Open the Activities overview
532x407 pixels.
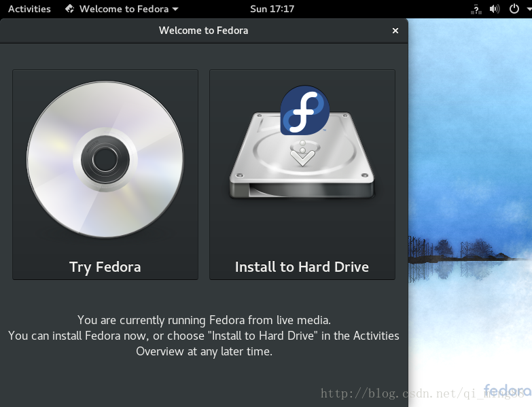[29, 9]
